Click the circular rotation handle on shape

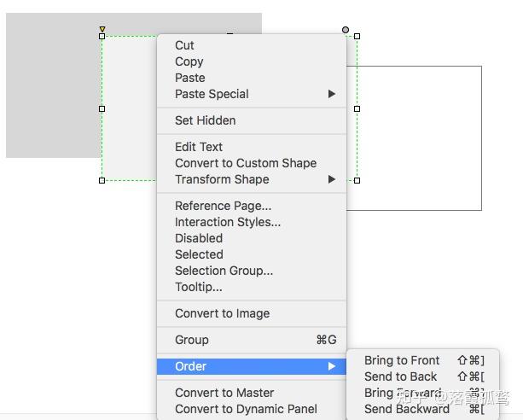(346, 30)
